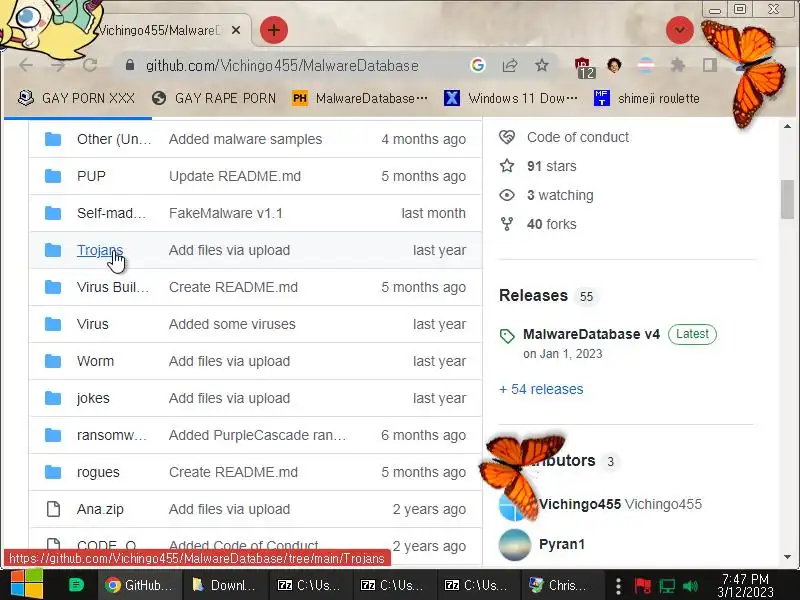Select the Vichingo455/MalwareDatabase browser tab
Viewport: 800px width, 600px height.
pyautogui.click(x=159, y=30)
